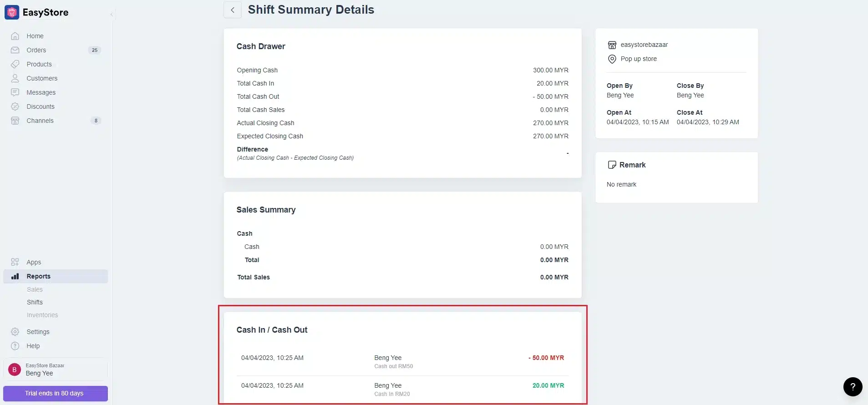Open the help question mark bubble
868x405 pixels.
coord(853,387)
